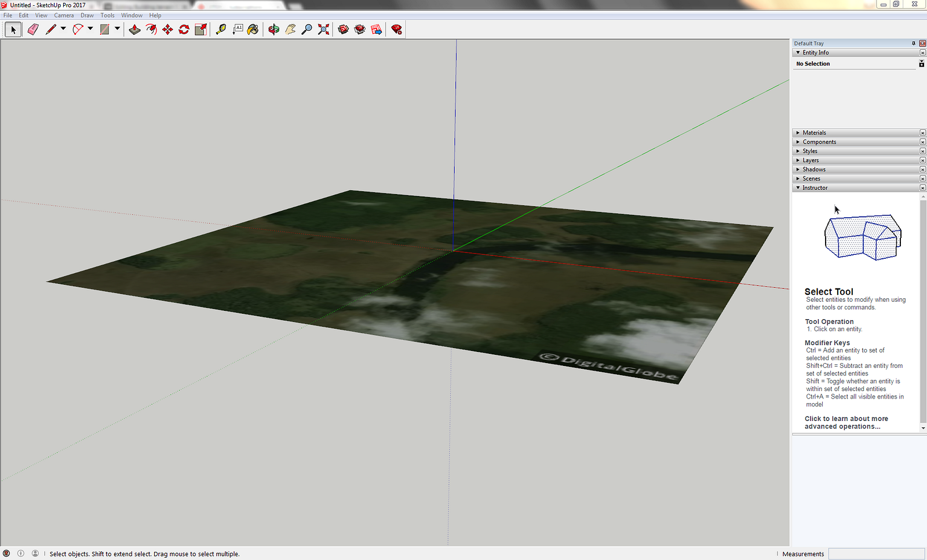Viewport: 927px width, 560px height.
Task: Open the View menu
Action: coord(41,16)
